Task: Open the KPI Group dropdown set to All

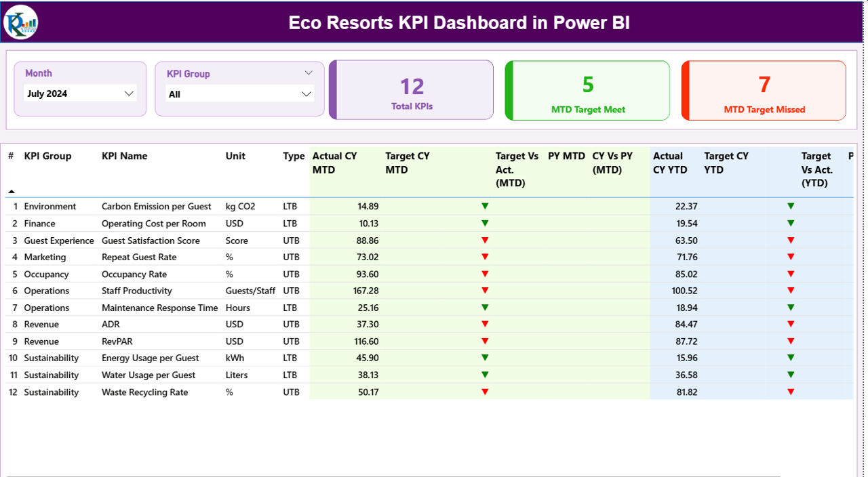Action: pyautogui.click(x=239, y=94)
